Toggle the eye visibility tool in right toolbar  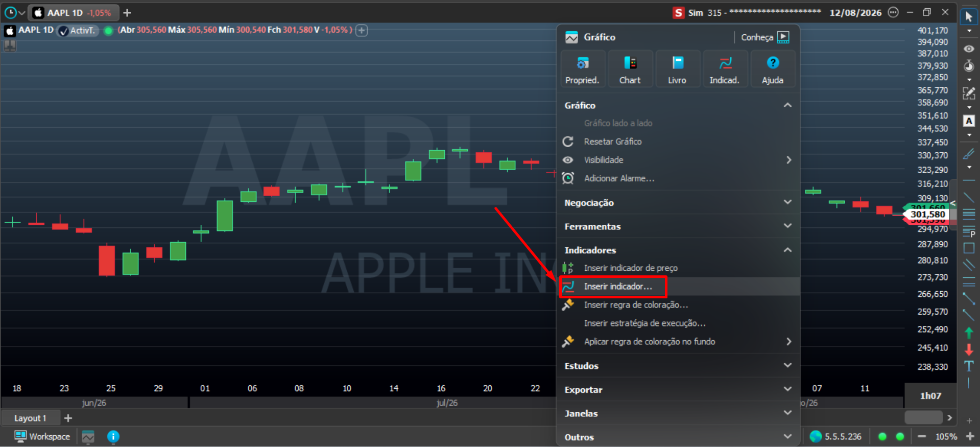tap(969, 49)
